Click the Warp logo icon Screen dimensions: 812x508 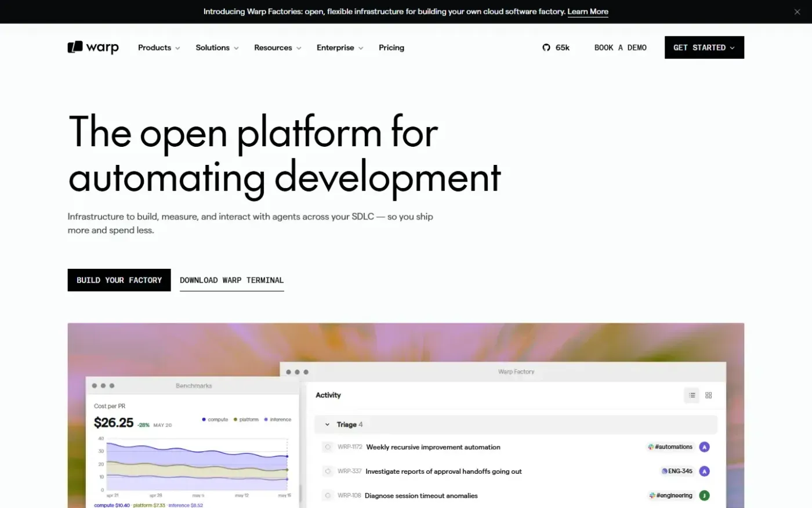click(x=75, y=47)
